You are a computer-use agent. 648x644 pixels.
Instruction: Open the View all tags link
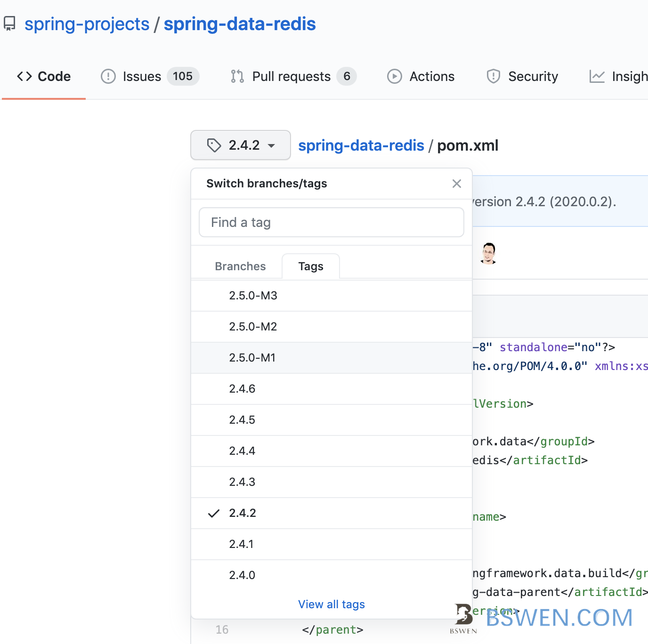tap(332, 604)
